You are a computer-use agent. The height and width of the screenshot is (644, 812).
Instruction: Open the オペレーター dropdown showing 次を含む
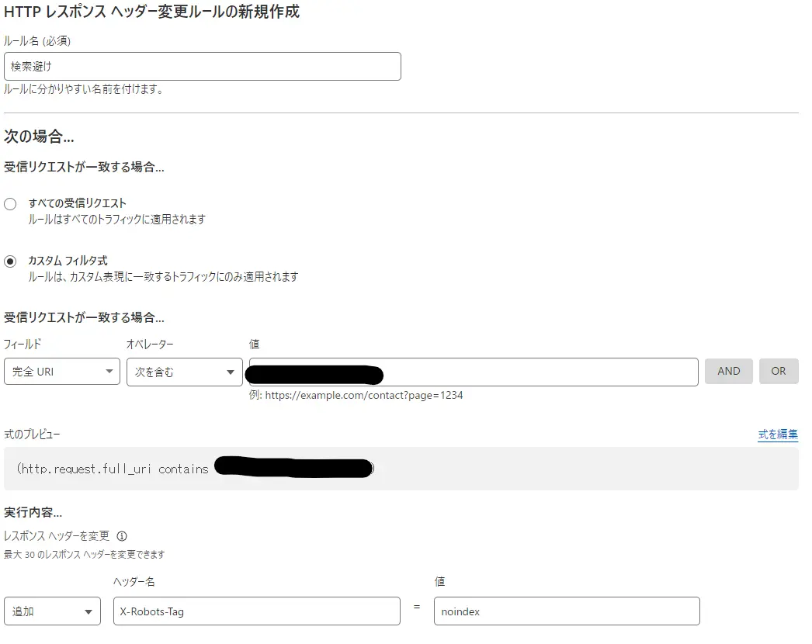pyautogui.click(x=184, y=372)
